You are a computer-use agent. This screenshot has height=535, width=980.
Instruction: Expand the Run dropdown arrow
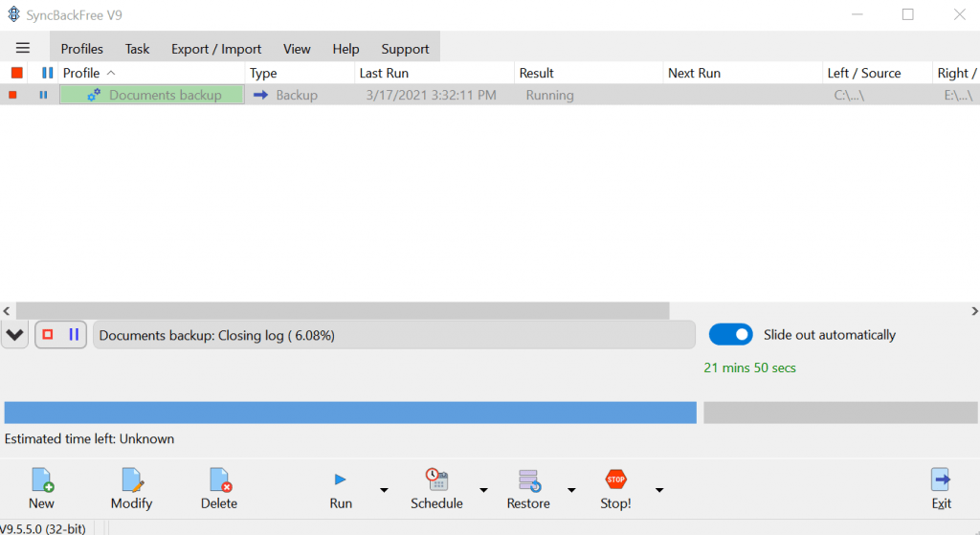click(x=384, y=490)
